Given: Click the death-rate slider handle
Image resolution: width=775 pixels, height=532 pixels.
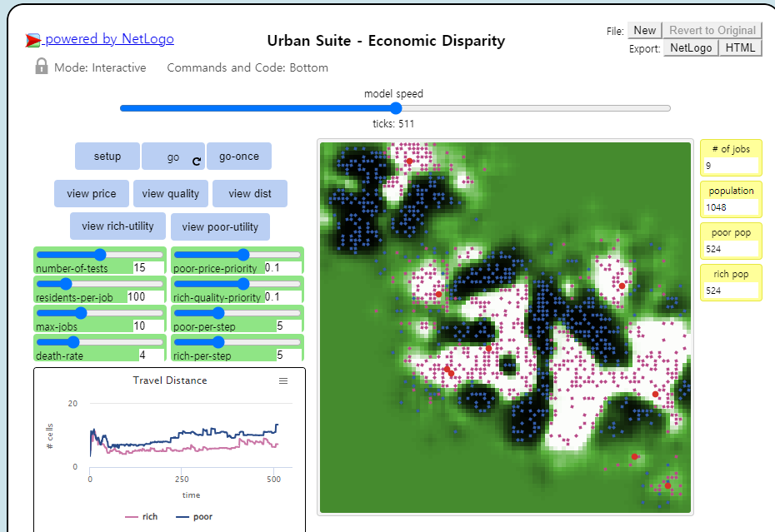Looking at the screenshot, I should coord(73,342).
